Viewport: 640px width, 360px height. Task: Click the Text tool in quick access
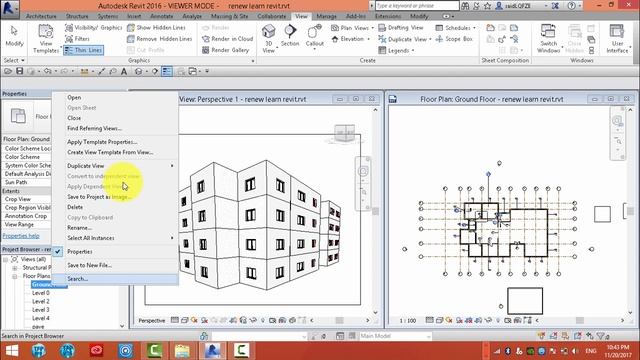[x=124, y=71]
